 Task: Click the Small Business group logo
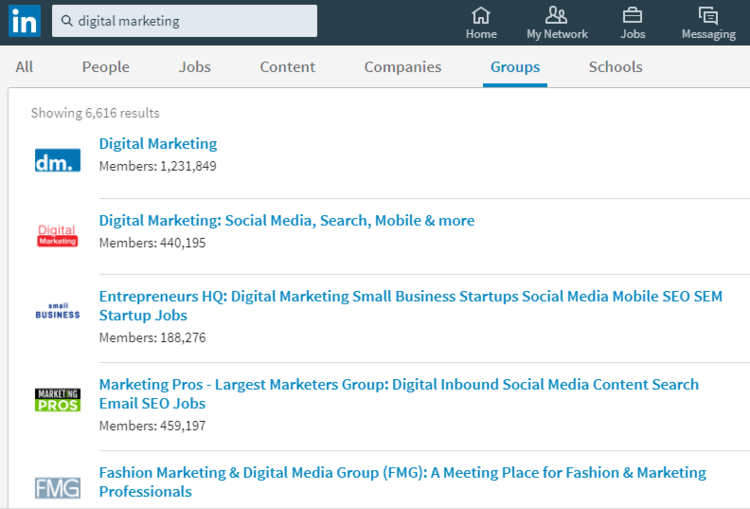click(57, 311)
